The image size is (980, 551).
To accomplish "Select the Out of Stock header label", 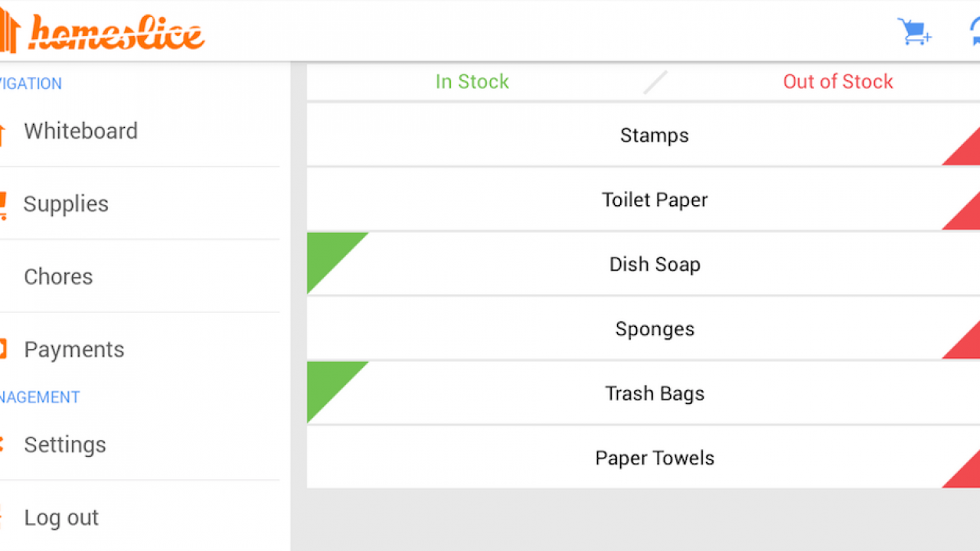I will click(838, 82).
